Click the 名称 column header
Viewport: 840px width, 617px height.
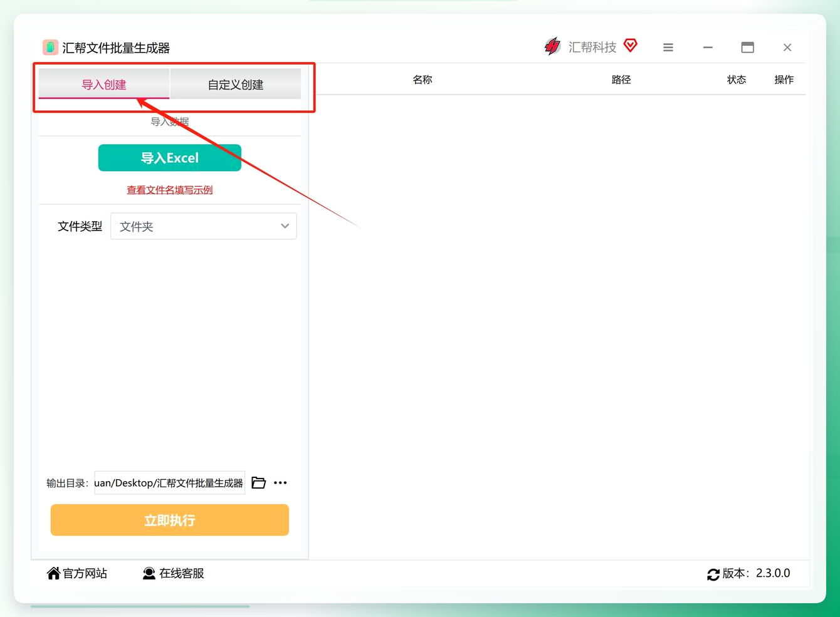click(423, 80)
